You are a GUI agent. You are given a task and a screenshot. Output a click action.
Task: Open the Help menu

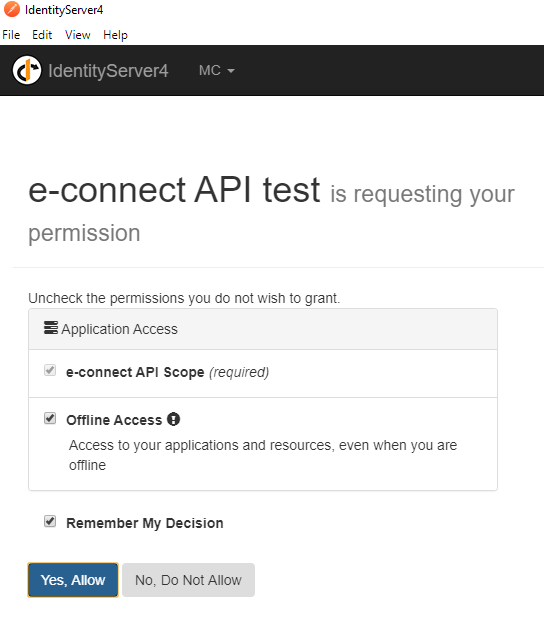point(115,35)
